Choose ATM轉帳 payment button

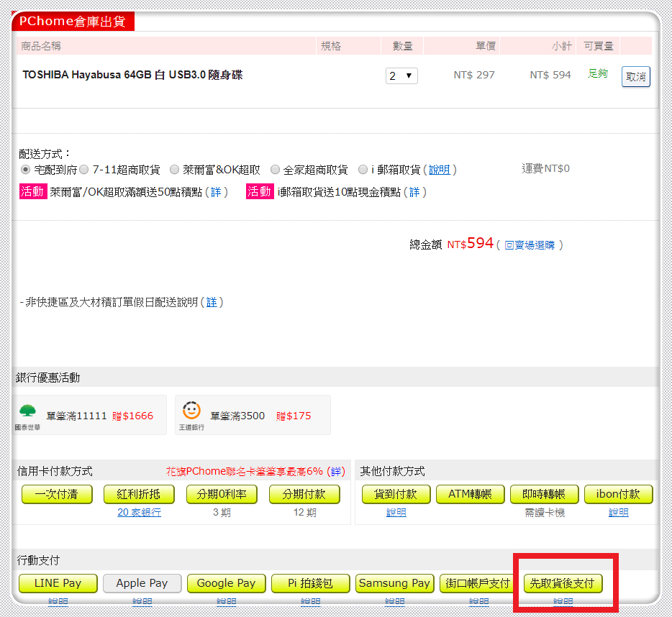pos(470,495)
